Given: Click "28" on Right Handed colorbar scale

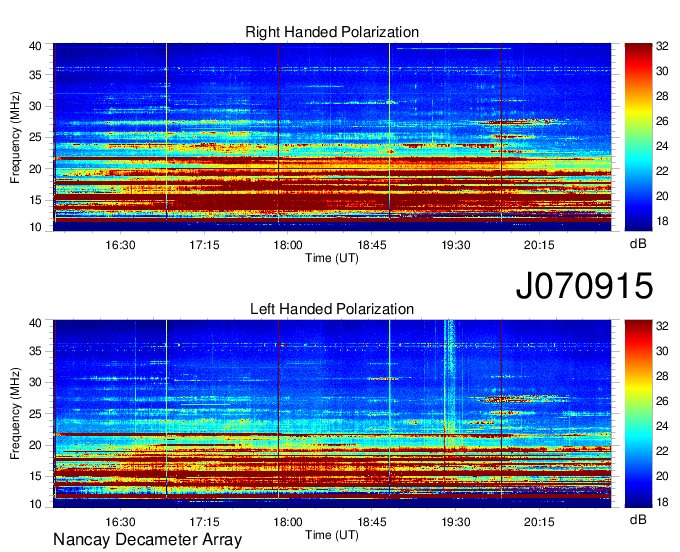Looking at the screenshot, I should pos(662,96).
